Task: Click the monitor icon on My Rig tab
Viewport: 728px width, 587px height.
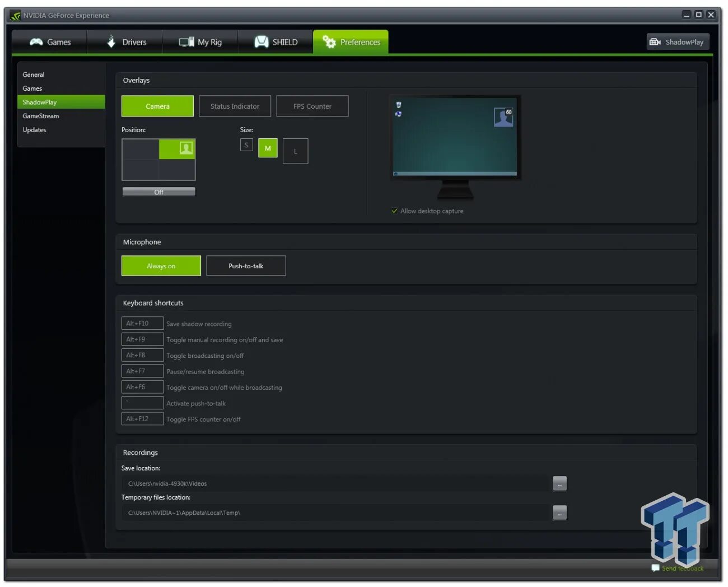Action: click(186, 42)
